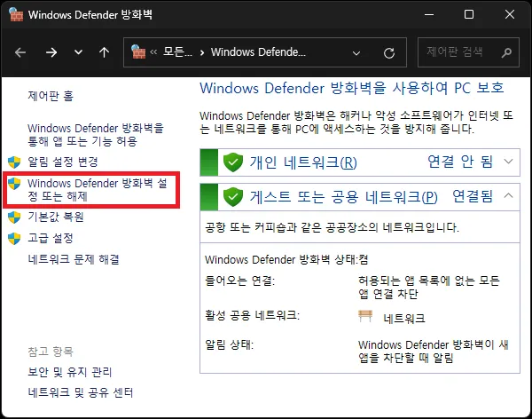Click the 모든... breadcrumb segment
Viewport: 532px width, 419px height.
point(177,52)
